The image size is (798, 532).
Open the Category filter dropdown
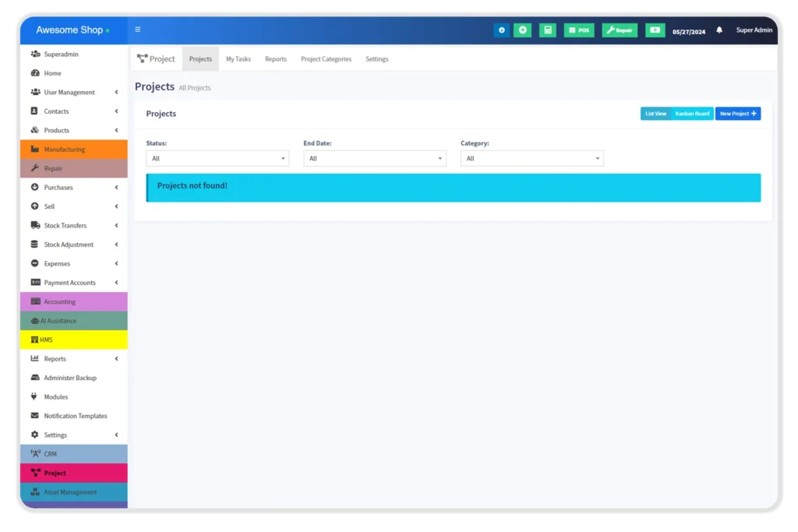point(531,158)
